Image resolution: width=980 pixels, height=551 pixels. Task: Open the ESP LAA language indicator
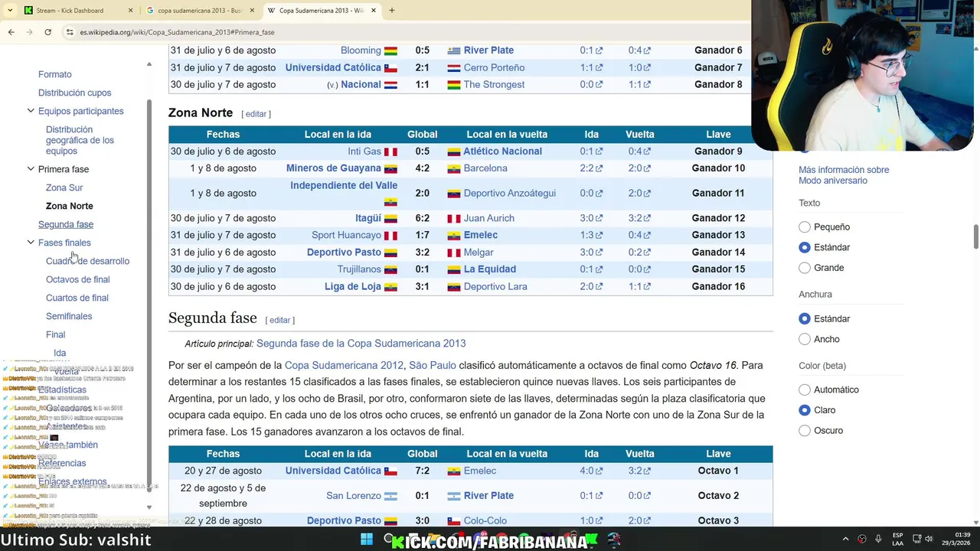point(897,539)
